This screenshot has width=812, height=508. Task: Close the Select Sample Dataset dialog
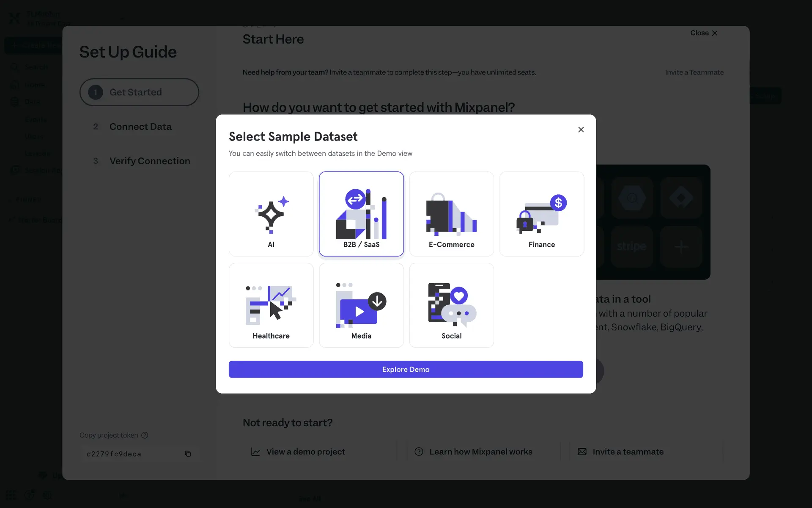click(581, 130)
